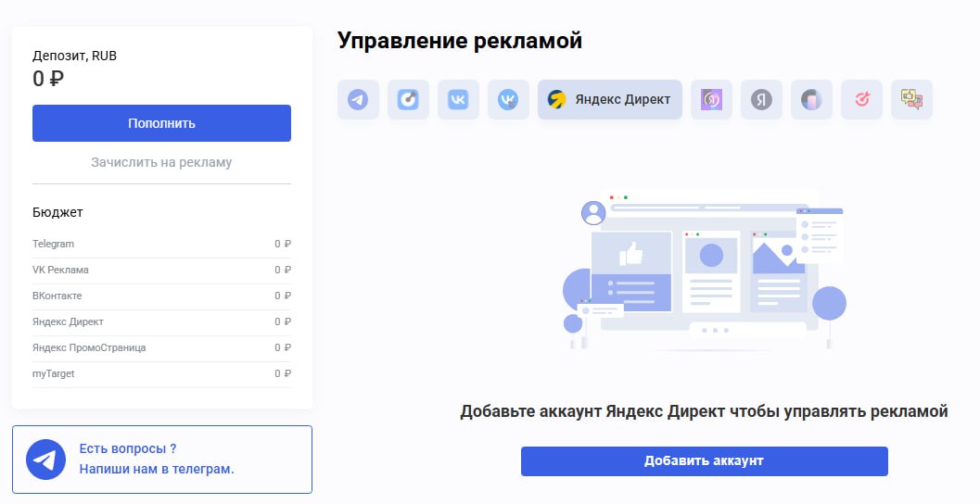Click the round Telegram icon in support banner

(x=45, y=460)
